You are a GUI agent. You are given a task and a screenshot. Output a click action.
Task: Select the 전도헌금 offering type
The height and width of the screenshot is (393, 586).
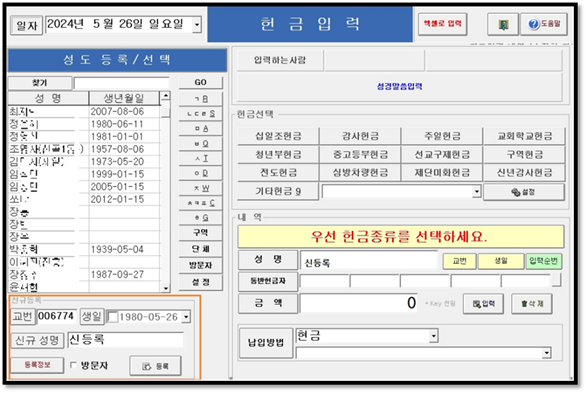(x=278, y=173)
